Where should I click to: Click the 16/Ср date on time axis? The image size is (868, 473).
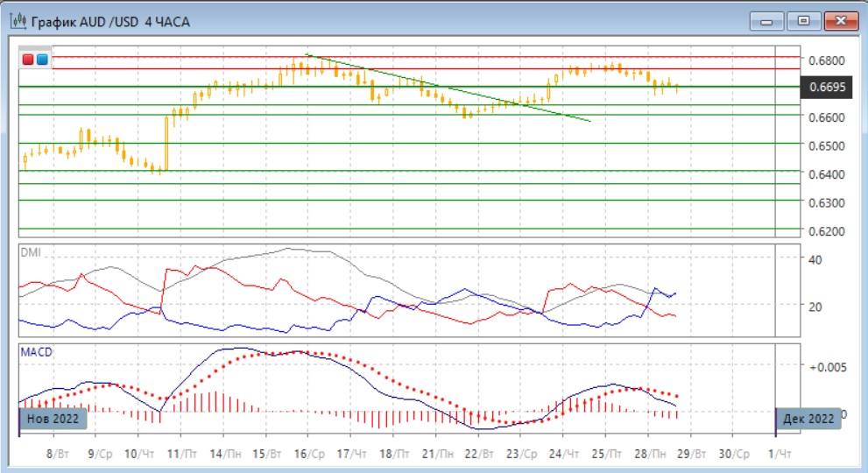[x=307, y=454]
